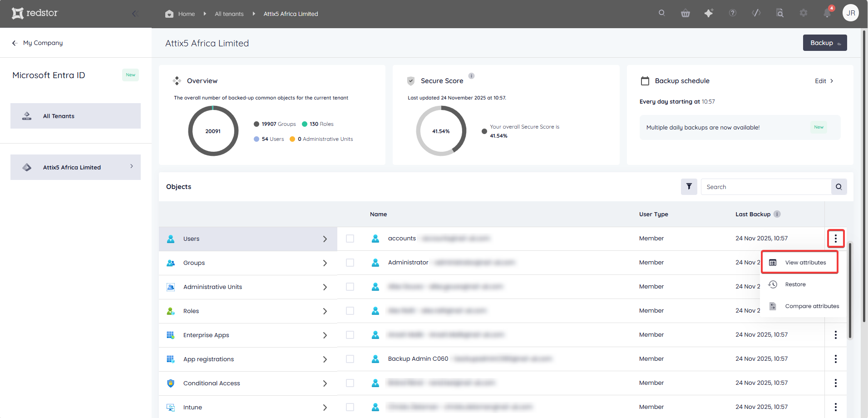Choose View attributes from context menu
The image size is (868, 418).
click(x=799, y=263)
